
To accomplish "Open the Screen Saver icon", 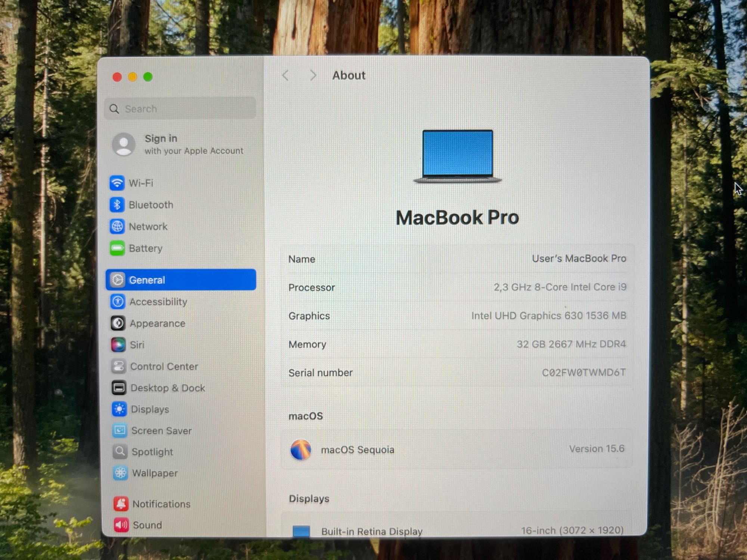I will click(x=120, y=430).
